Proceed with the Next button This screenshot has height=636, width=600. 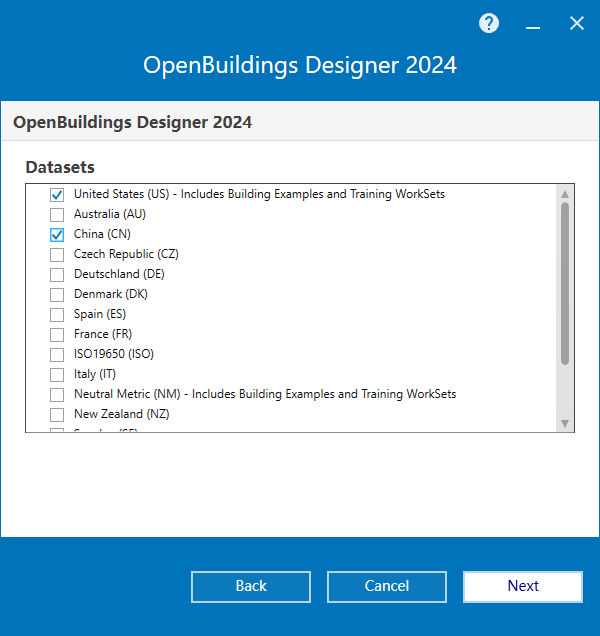pos(523,587)
